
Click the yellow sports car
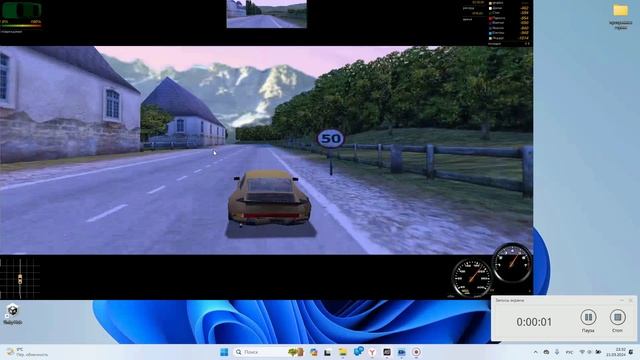[x=268, y=198]
